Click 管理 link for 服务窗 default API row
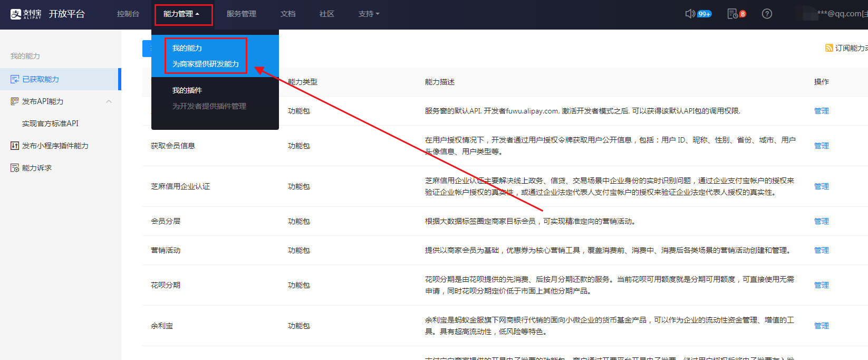 tap(822, 111)
